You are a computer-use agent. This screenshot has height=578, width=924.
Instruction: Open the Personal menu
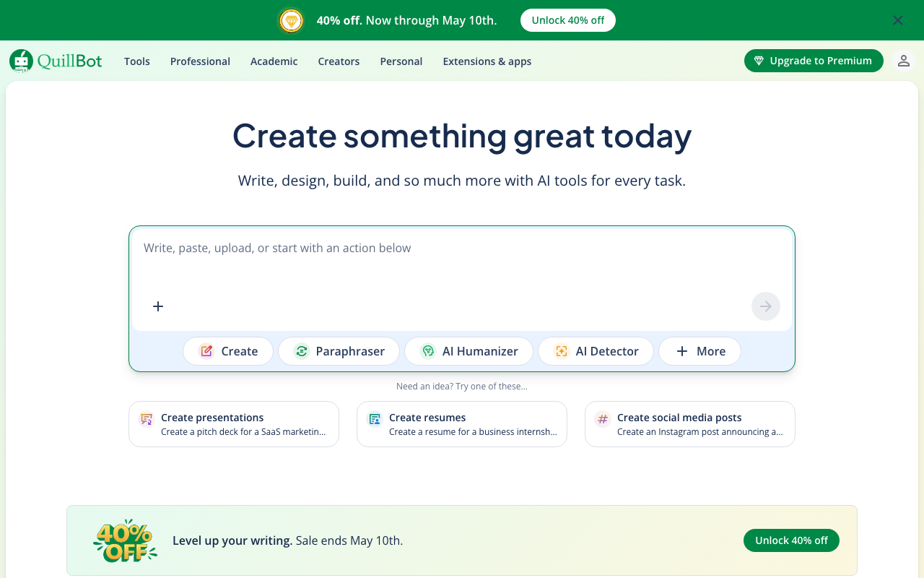tap(401, 61)
